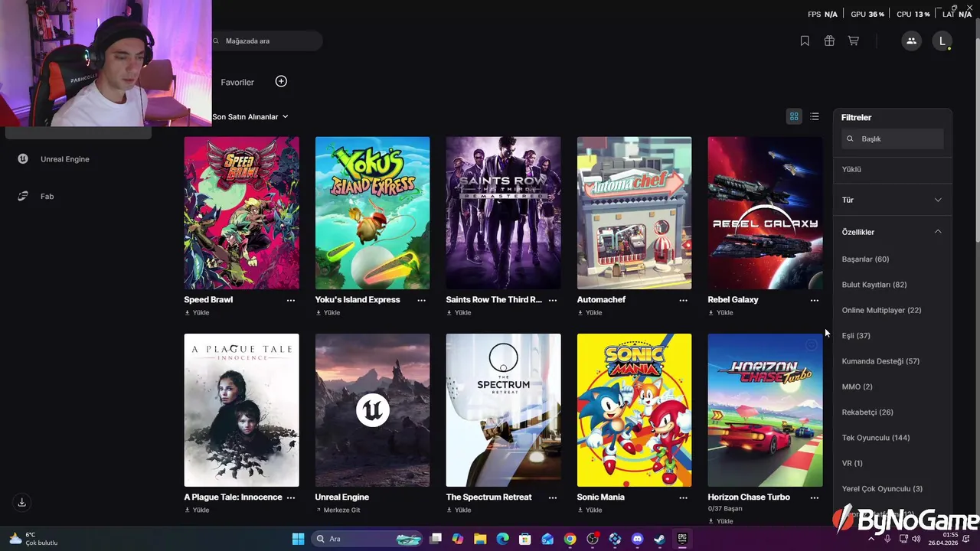Screen dimensions: 980x551
Task: Click the Windows taskbar Ara search box
Action: tap(367, 539)
